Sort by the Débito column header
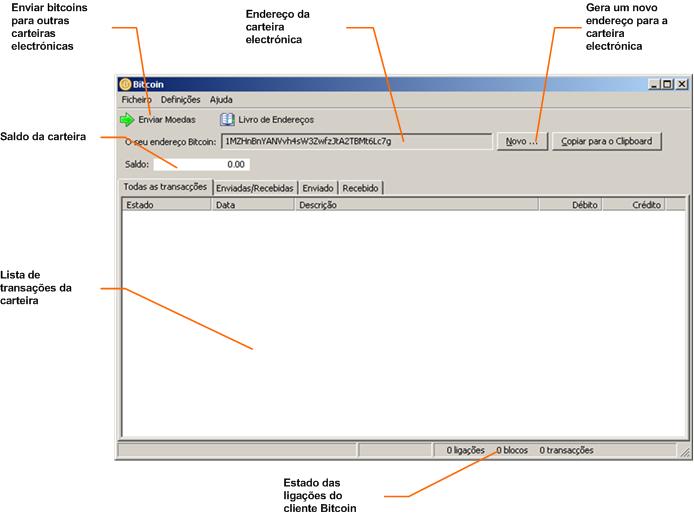The width and height of the screenshot is (694, 515). tap(570, 205)
